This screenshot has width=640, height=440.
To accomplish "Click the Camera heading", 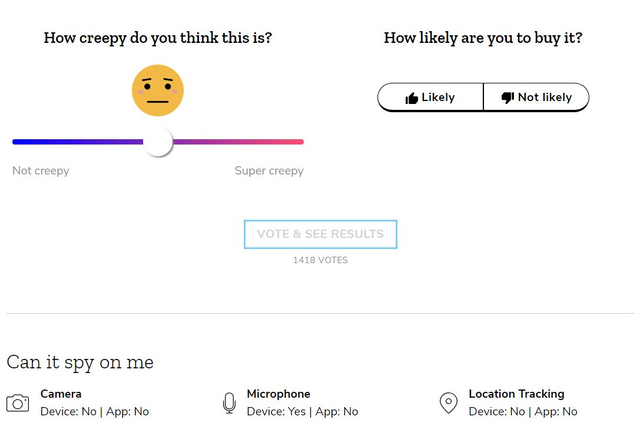I will (61, 394).
